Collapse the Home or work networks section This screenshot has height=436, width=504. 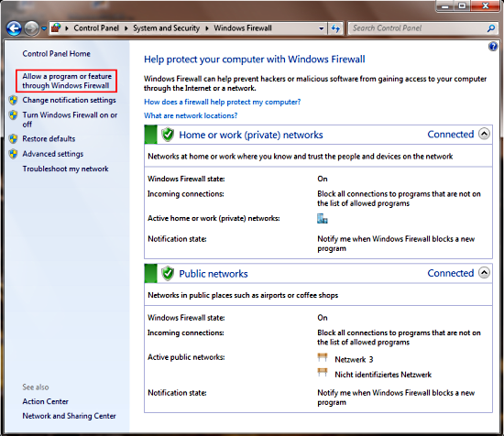(x=484, y=134)
